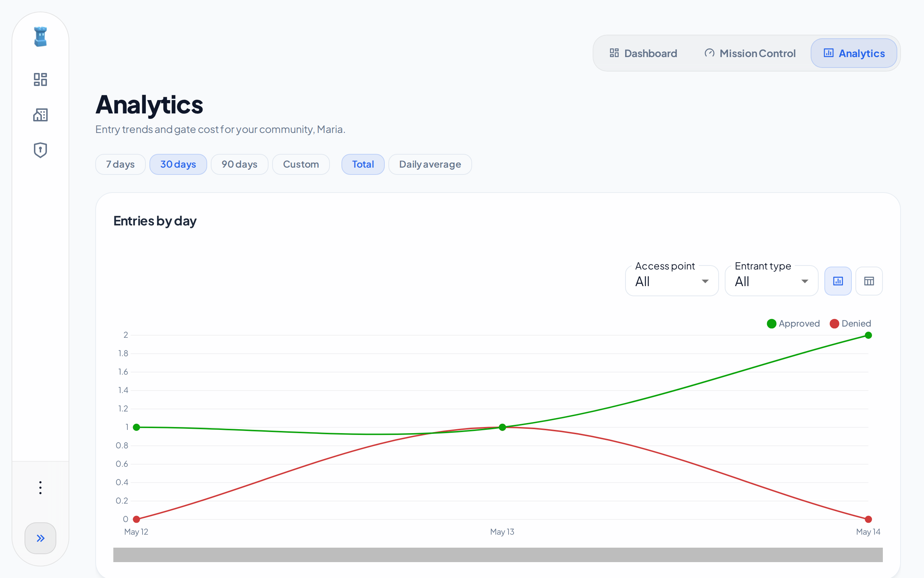Screen dimensions: 924x578
Task: Click the 'May 14' axis label
Action: [x=868, y=532]
